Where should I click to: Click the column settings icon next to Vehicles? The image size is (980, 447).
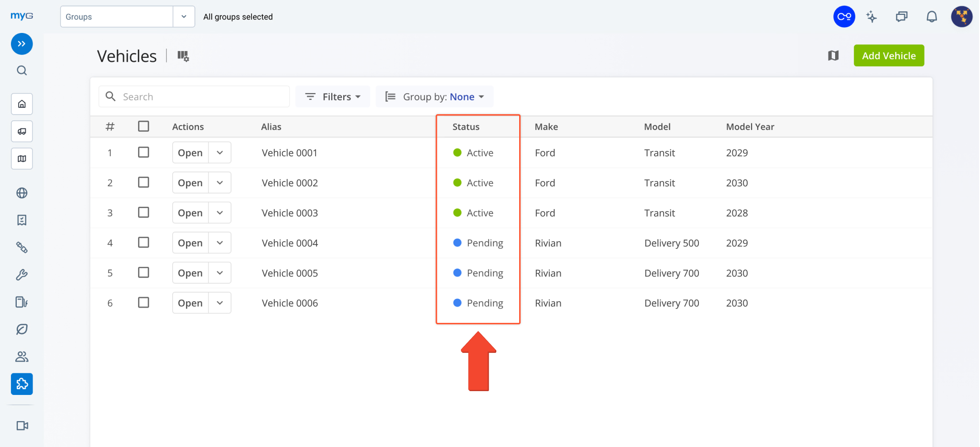pyautogui.click(x=183, y=56)
